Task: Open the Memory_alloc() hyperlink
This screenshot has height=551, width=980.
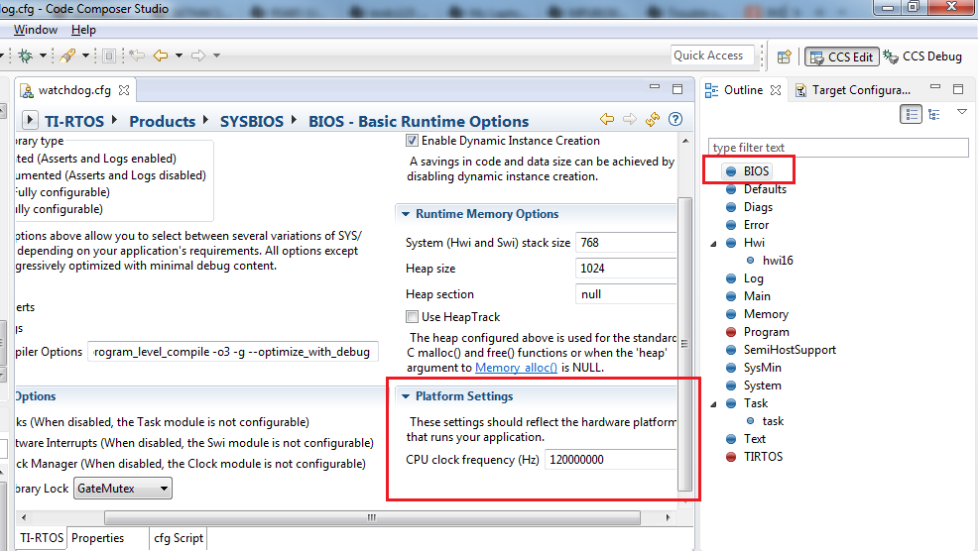Action: tap(516, 368)
